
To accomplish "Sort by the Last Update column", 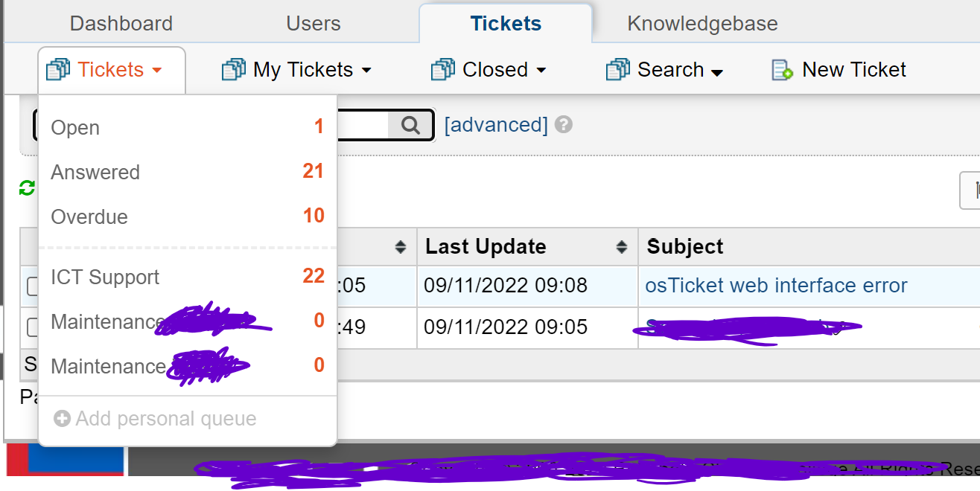I will pos(486,247).
